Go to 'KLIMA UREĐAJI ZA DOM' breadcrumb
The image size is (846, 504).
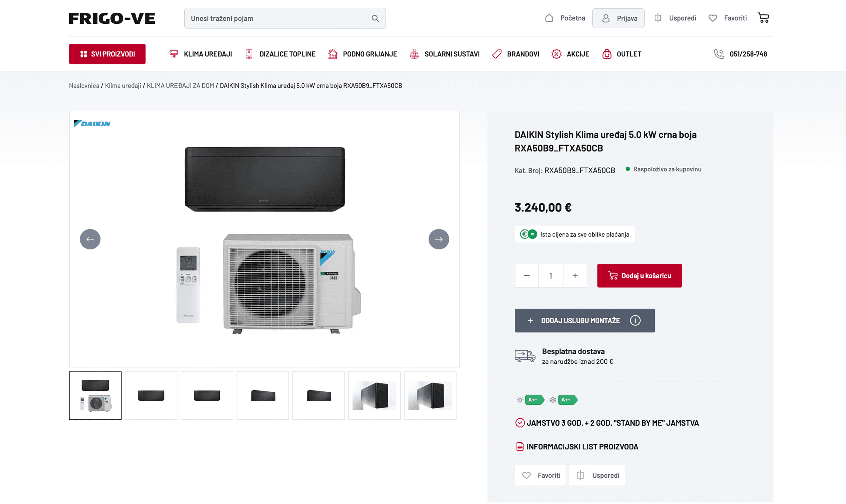pyautogui.click(x=180, y=85)
